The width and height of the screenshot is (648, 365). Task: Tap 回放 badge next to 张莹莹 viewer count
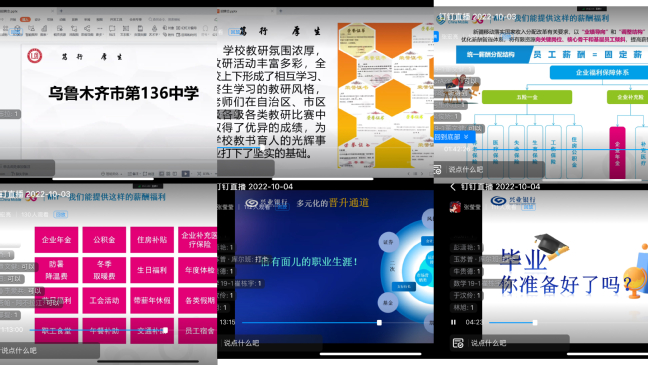(x=528, y=206)
